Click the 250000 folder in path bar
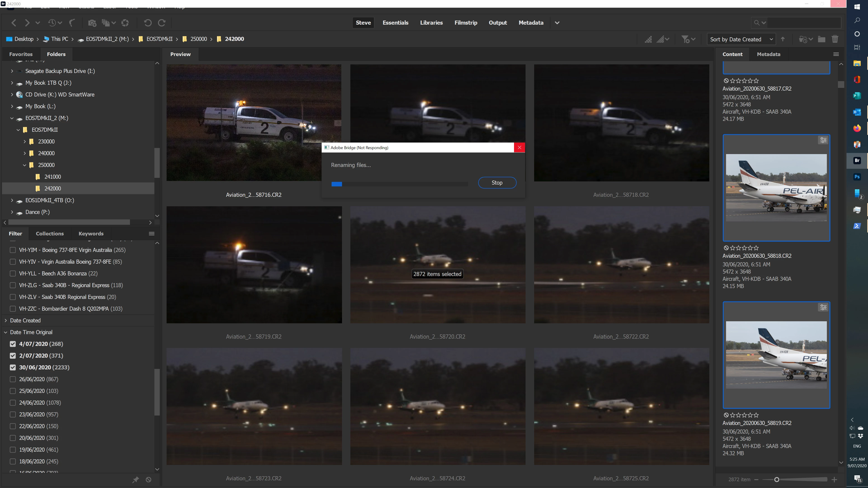Image resolution: width=868 pixels, height=488 pixels. point(198,39)
